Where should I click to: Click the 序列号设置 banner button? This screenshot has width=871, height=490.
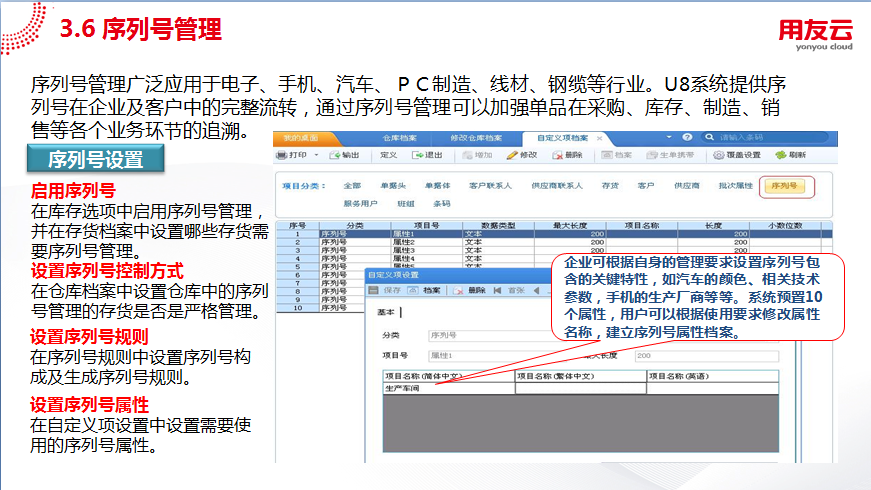click(96, 159)
